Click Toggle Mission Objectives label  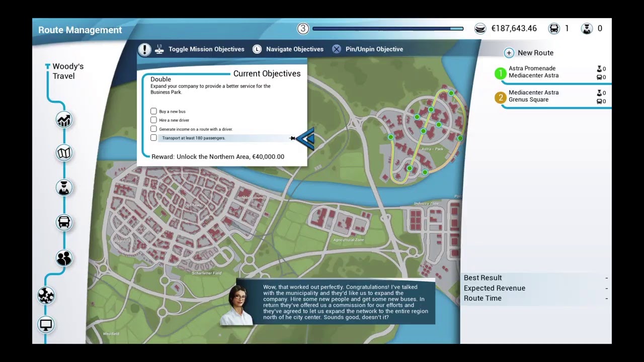[x=206, y=49]
